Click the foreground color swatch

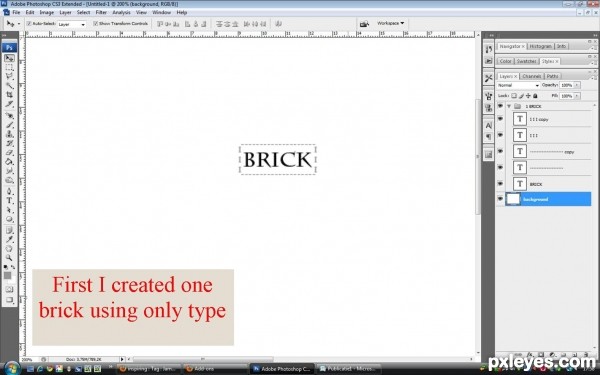point(7,276)
